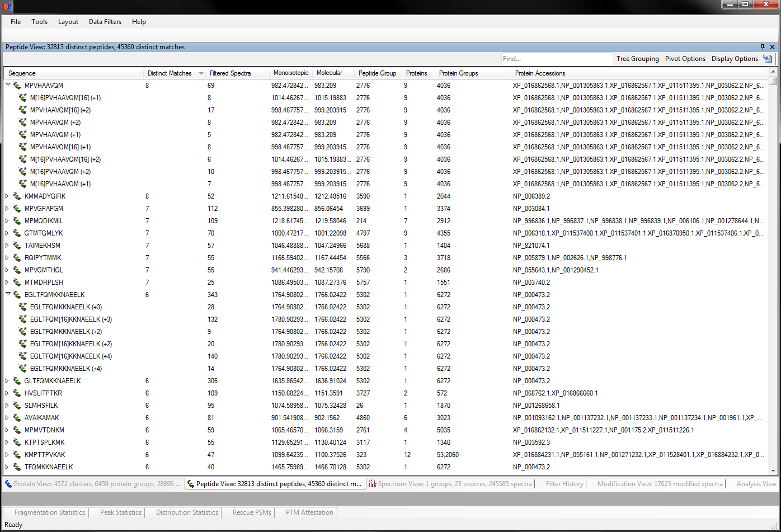This screenshot has width=781, height=532.
Task: Click the Find search field
Action: click(557, 59)
